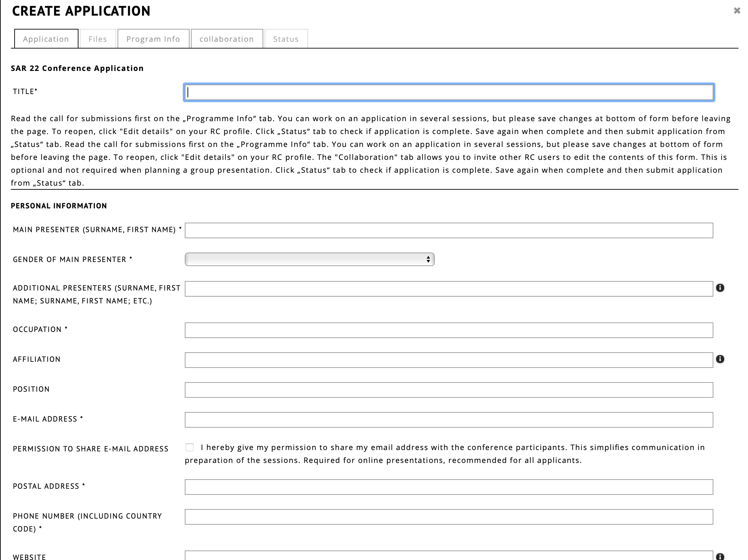Click info icon beside Additional Presenters field

(720, 288)
